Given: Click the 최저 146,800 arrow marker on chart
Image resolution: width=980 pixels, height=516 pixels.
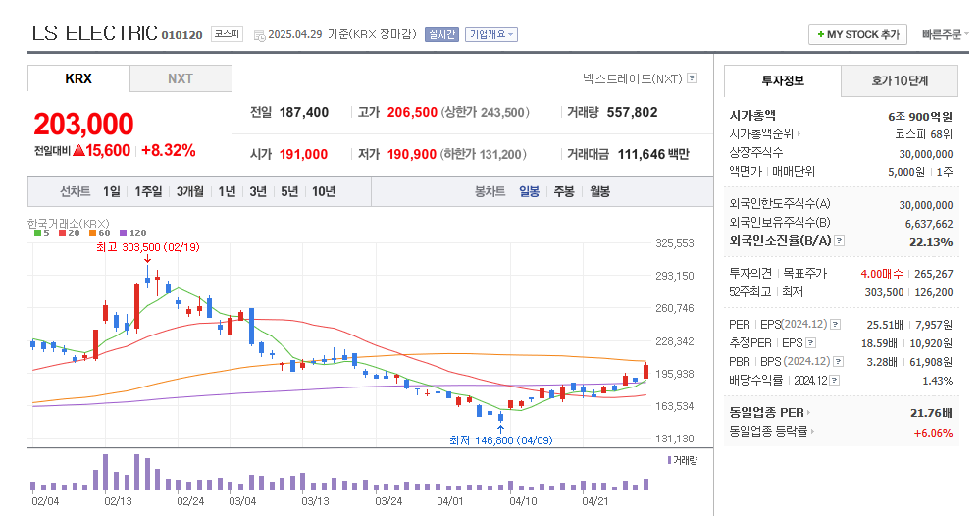Looking at the screenshot, I should point(500,429).
